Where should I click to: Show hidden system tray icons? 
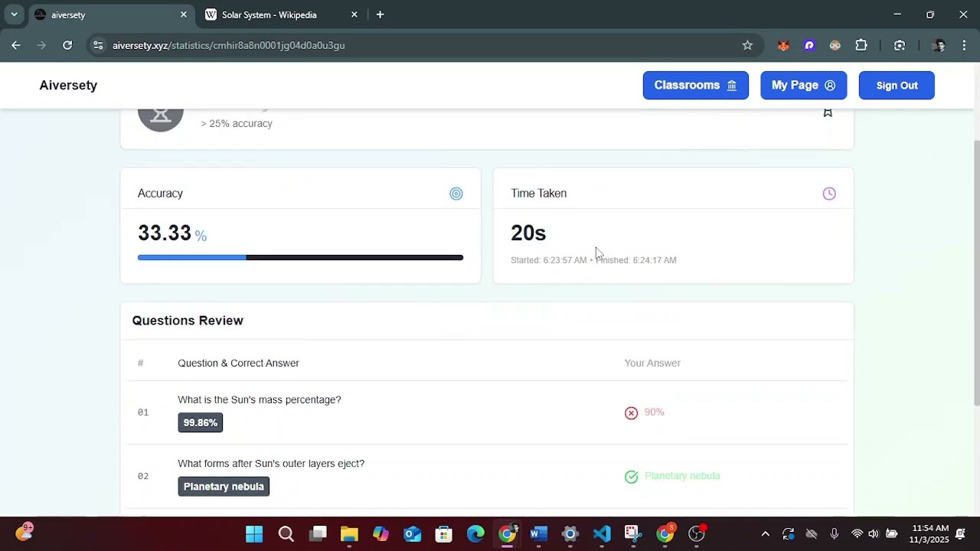[765, 533]
